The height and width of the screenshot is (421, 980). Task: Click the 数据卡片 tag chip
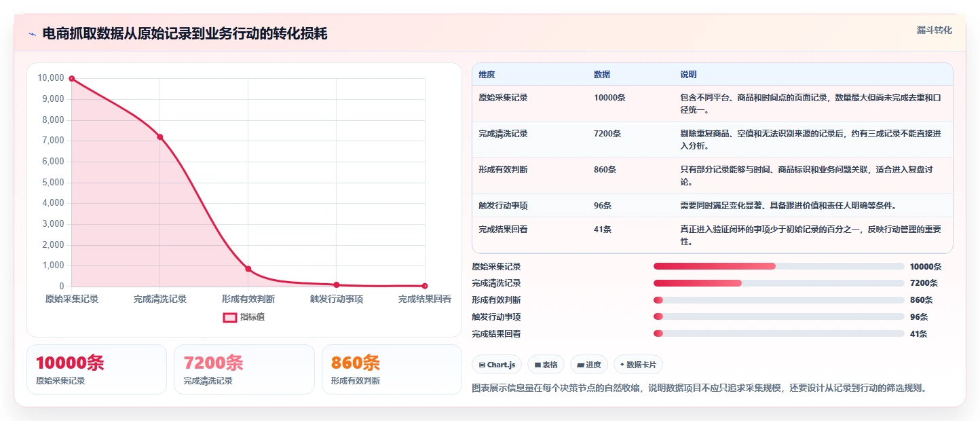(x=638, y=365)
